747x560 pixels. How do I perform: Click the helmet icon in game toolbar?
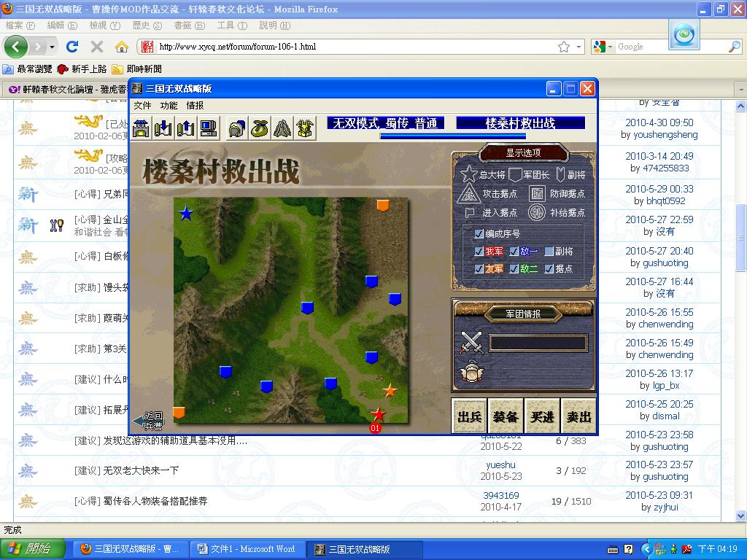tap(237, 128)
